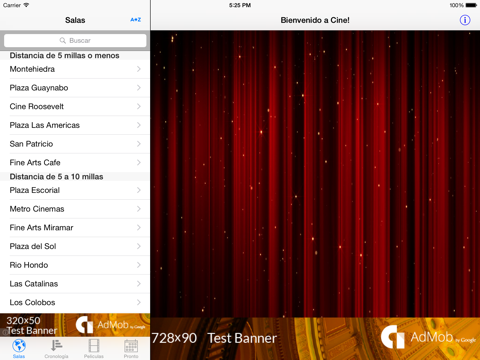Choose Fine Arts Cafe
This screenshot has height=360, width=480.
(x=75, y=162)
